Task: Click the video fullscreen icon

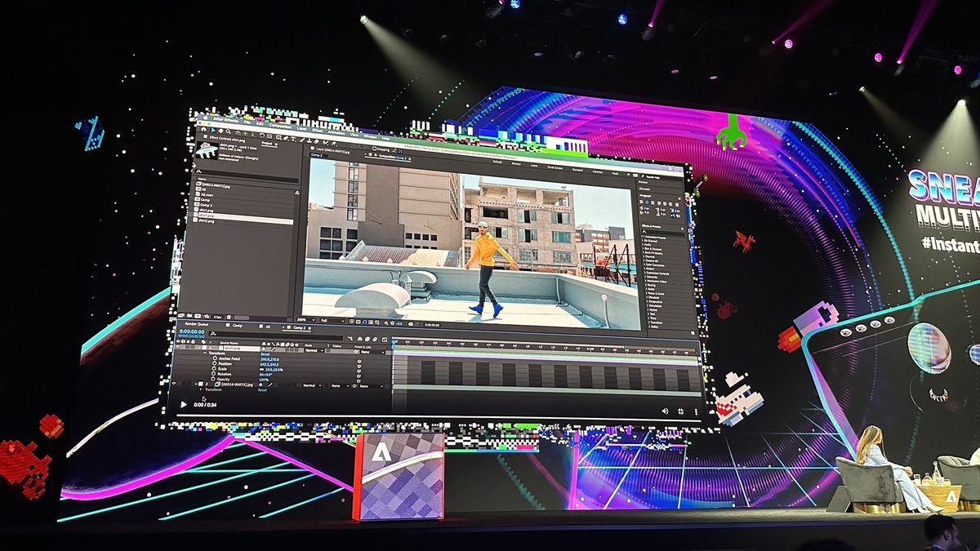Action: (683, 411)
